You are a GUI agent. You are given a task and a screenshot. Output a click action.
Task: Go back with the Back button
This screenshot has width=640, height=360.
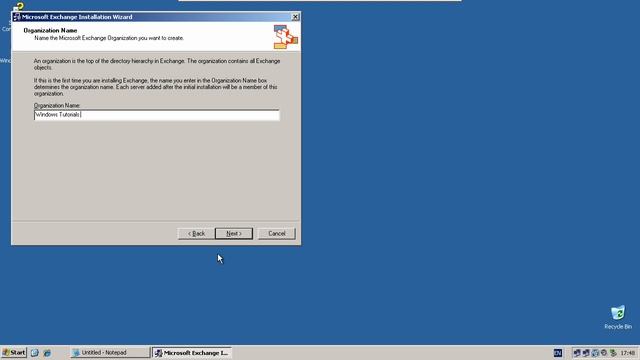(x=196, y=233)
